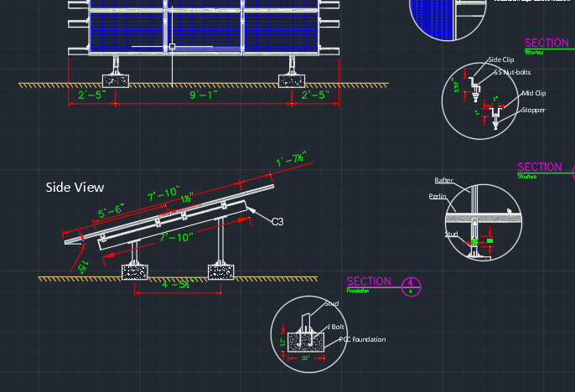Viewport: 575px width, 392px height.
Task: Click the section number 4 bubble
Action: tap(411, 286)
